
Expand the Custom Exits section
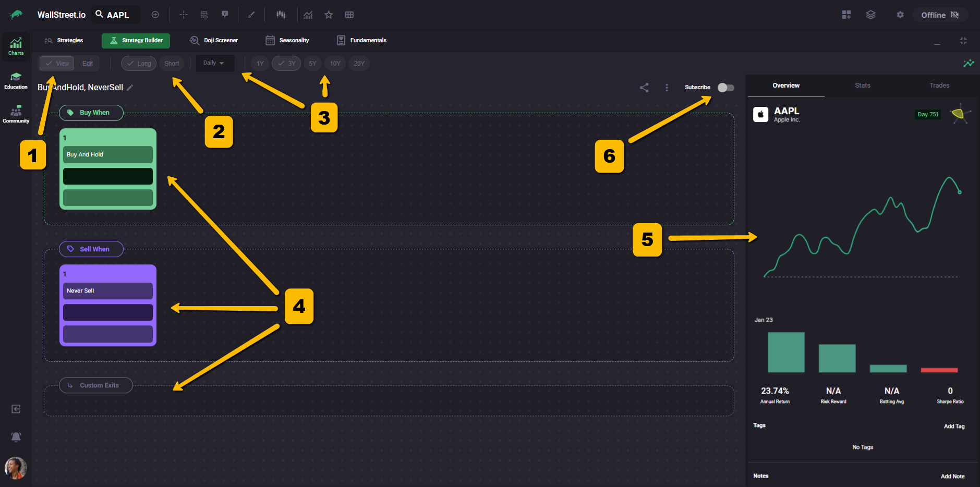point(96,385)
